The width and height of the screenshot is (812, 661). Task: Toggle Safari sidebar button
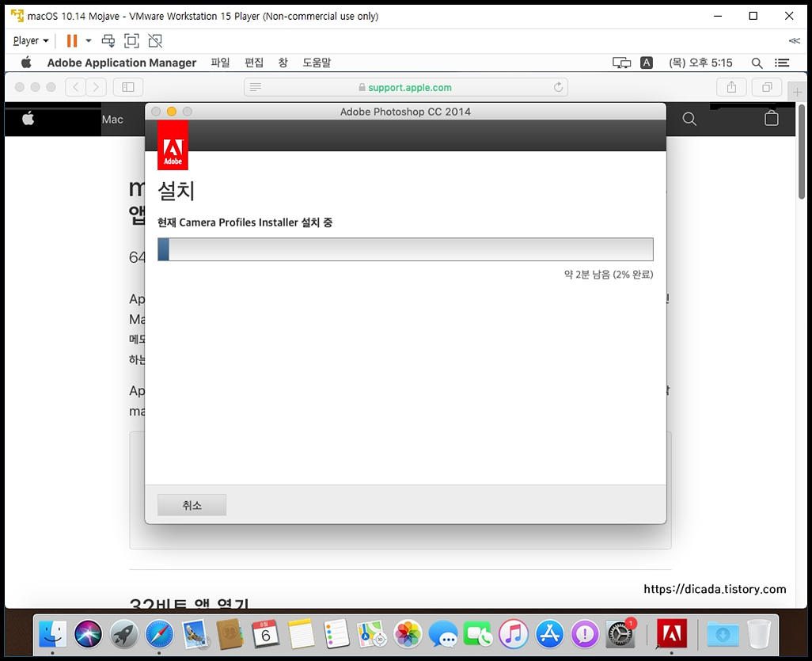pyautogui.click(x=128, y=87)
